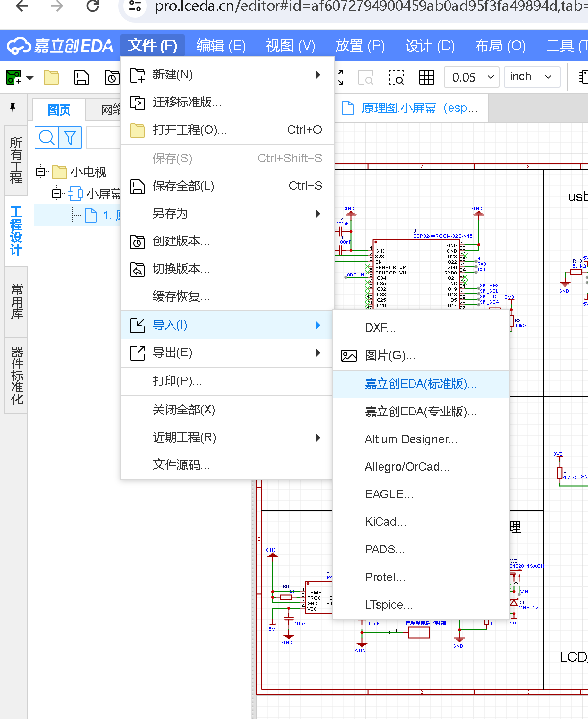Viewport: 588px width, 719px height.
Task: Click the browser address bar URL
Action: 365,7
